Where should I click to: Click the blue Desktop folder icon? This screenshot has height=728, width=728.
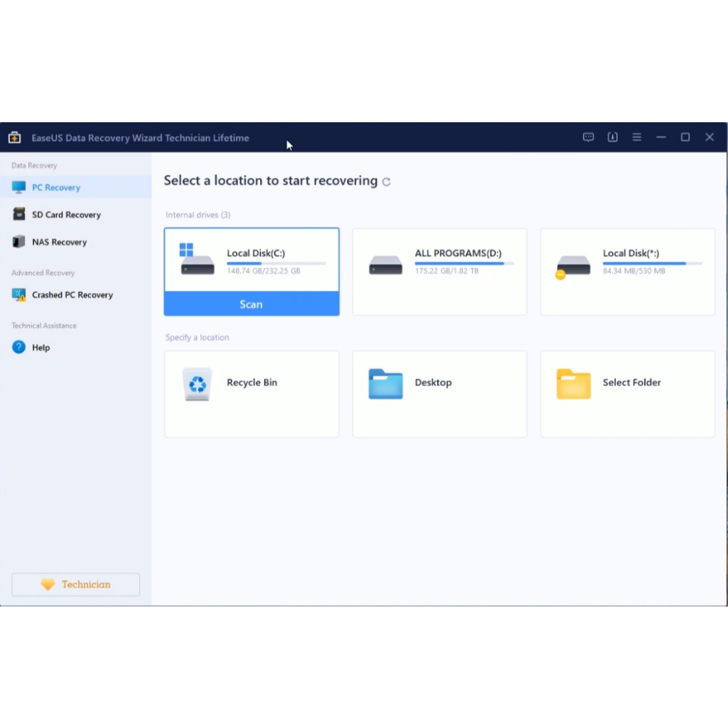385,383
